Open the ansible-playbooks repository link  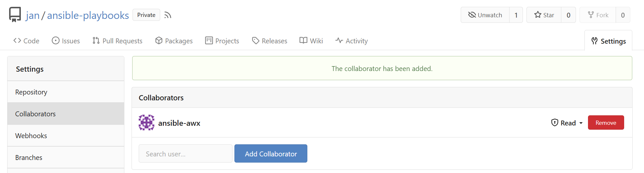click(x=88, y=15)
